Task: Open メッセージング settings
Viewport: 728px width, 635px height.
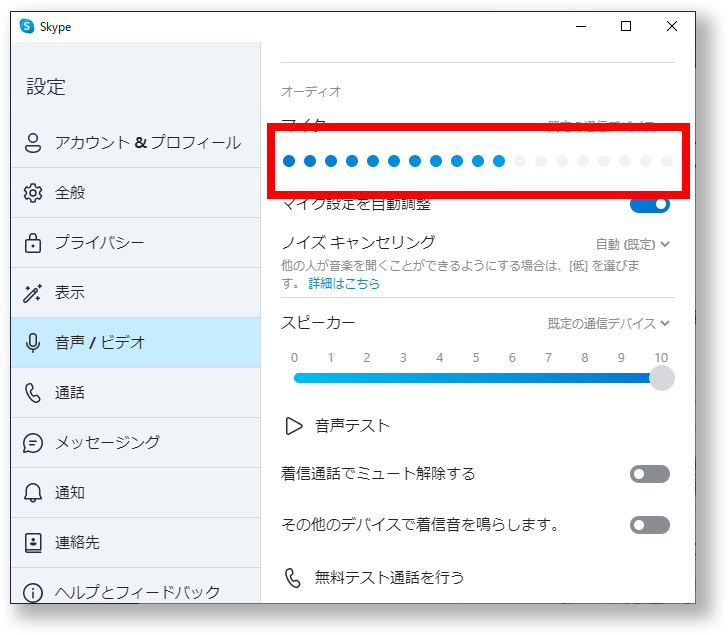Action: [136, 443]
